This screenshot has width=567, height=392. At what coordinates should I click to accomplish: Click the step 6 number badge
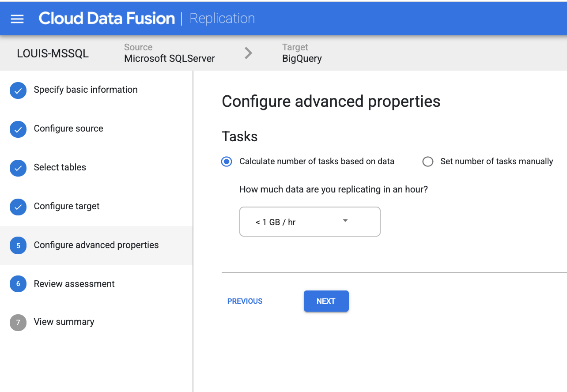tap(18, 284)
